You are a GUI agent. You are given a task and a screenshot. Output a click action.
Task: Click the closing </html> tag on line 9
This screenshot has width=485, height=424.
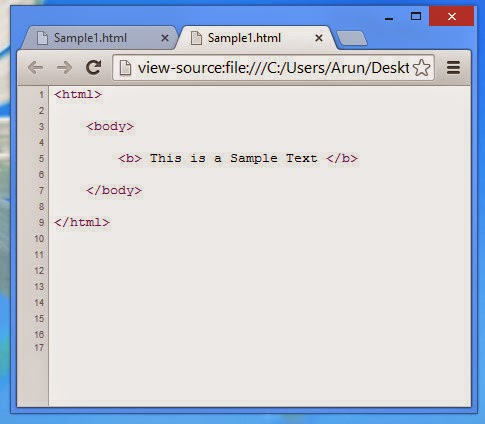click(82, 222)
